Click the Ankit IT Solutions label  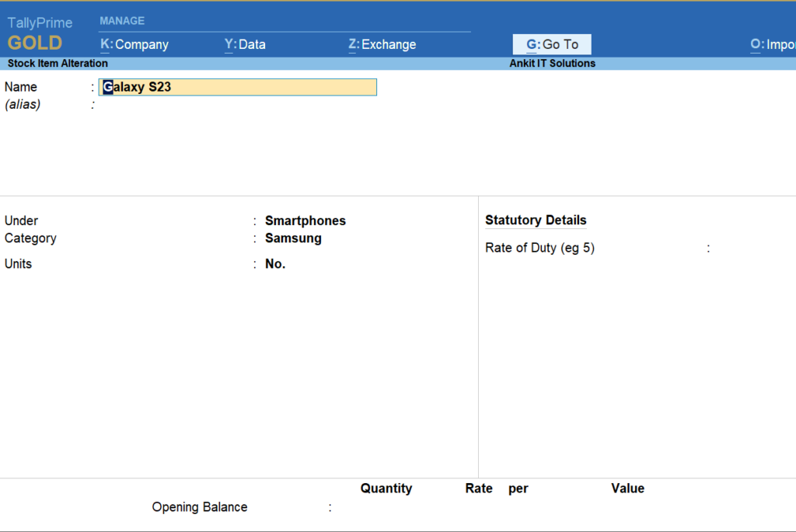click(x=552, y=63)
